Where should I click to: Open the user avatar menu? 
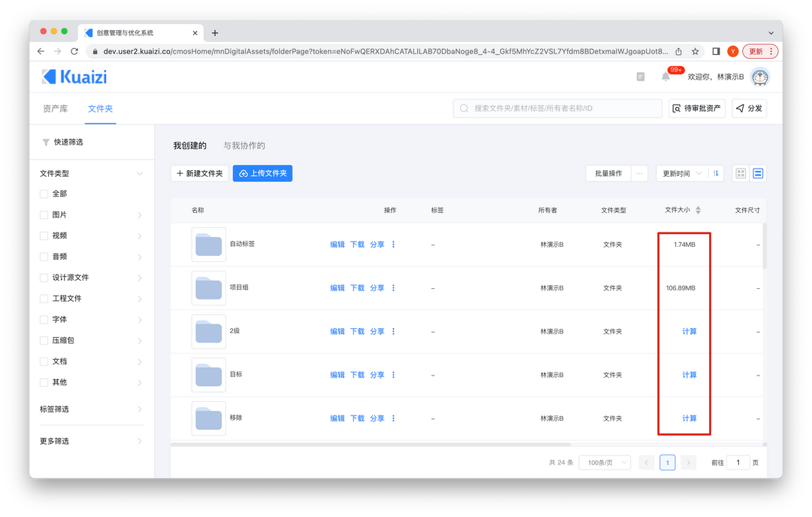coord(759,77)
